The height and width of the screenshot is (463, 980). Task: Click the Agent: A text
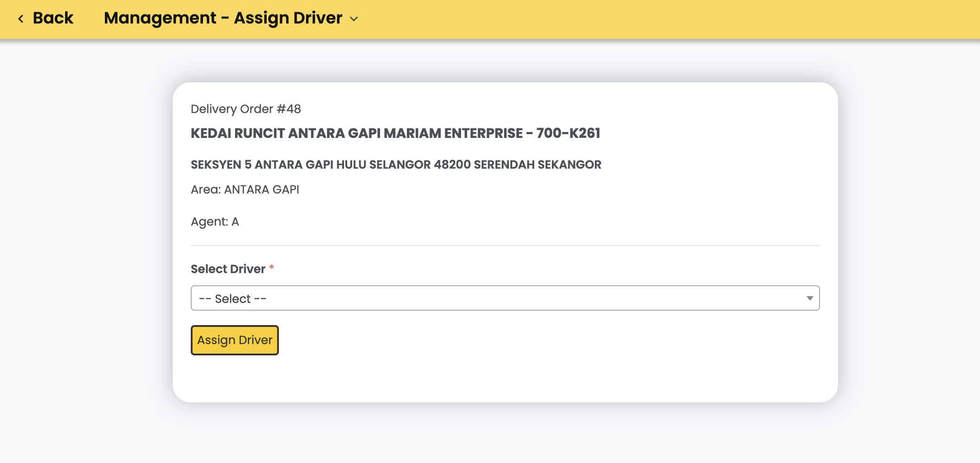tap(215, 222)
